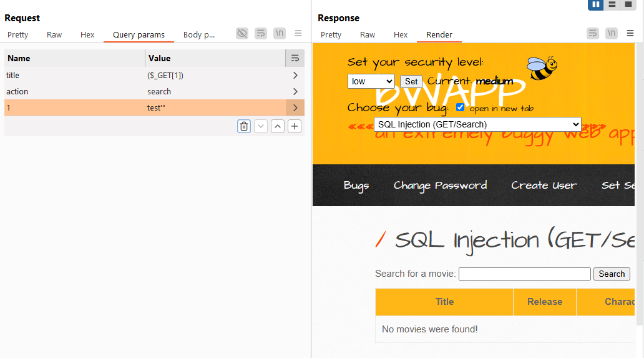Click the movie search text field

tap(524, 274)
